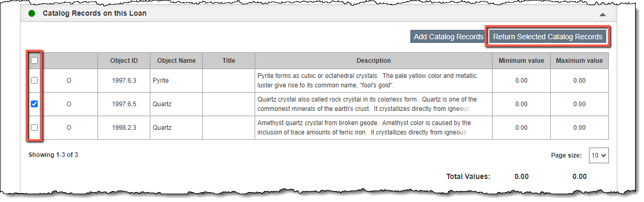
Task: Check the Quartz 1998.2.3 row checkbox
Action: 34,127
